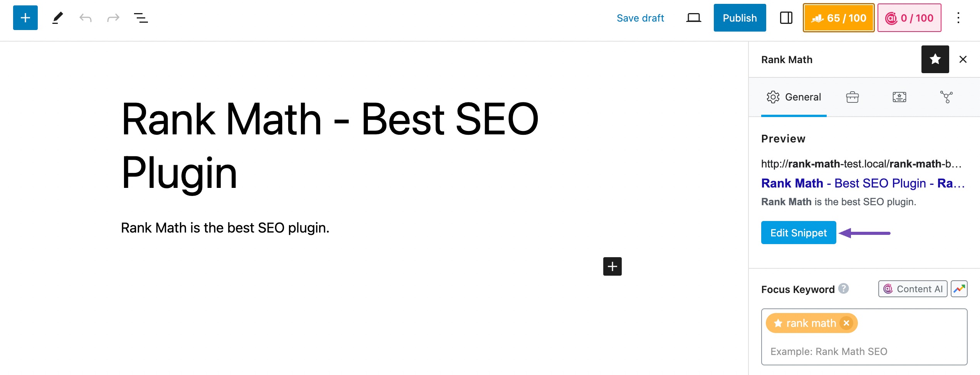The width and height of the screenshot is (980, 375).
Task: Click the Rank Math panel title
Action: [786, 59]
